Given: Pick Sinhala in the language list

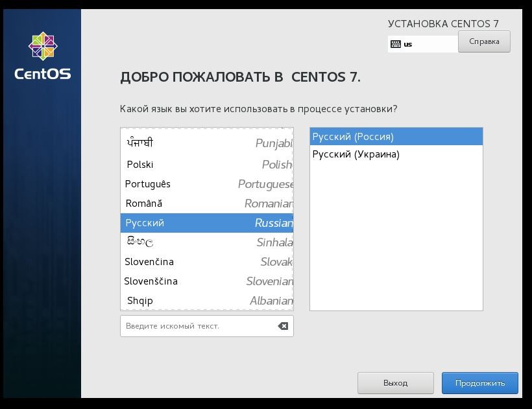Looking at the screenshot, I should point(207,242).
